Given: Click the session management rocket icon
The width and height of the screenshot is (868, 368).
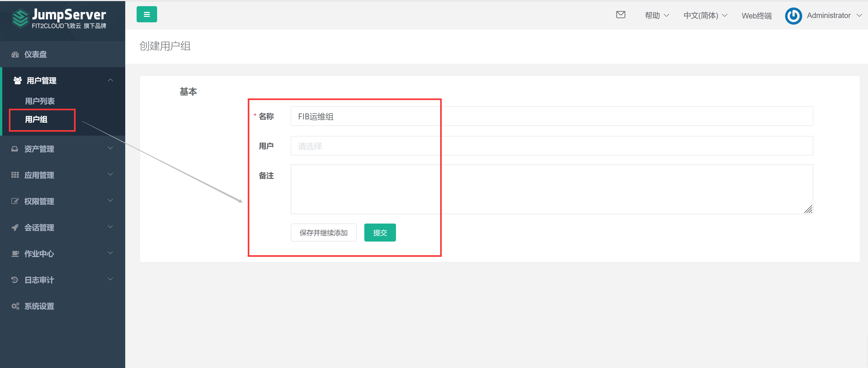Looking at the screenshot, I should 15,228.
